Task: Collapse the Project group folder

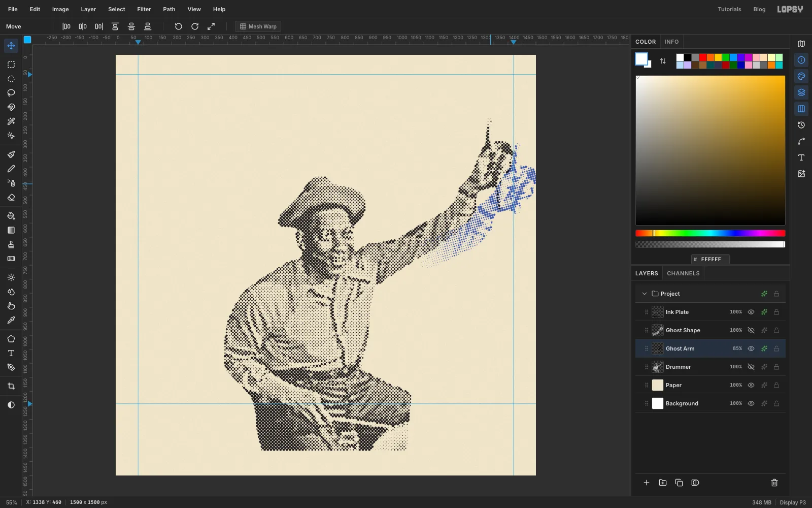Action: click(x=645, y=294)
